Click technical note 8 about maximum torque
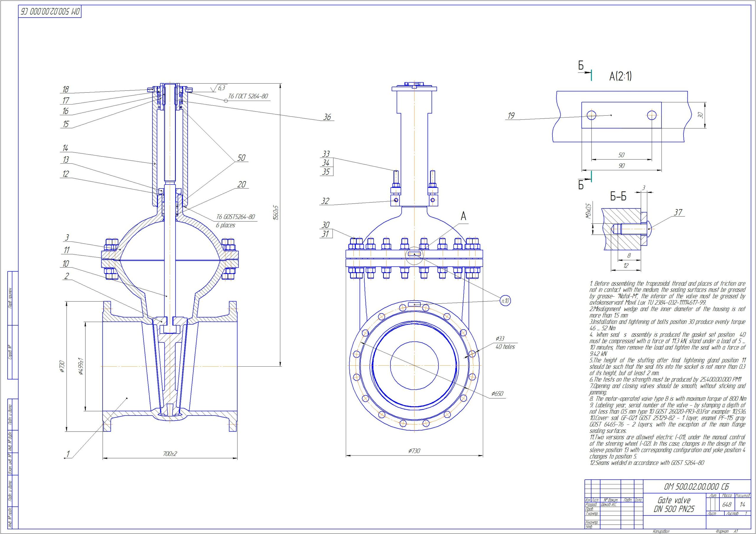Viewport: 756px width, 534px height. pyautogui.click(x=667, y=399)
